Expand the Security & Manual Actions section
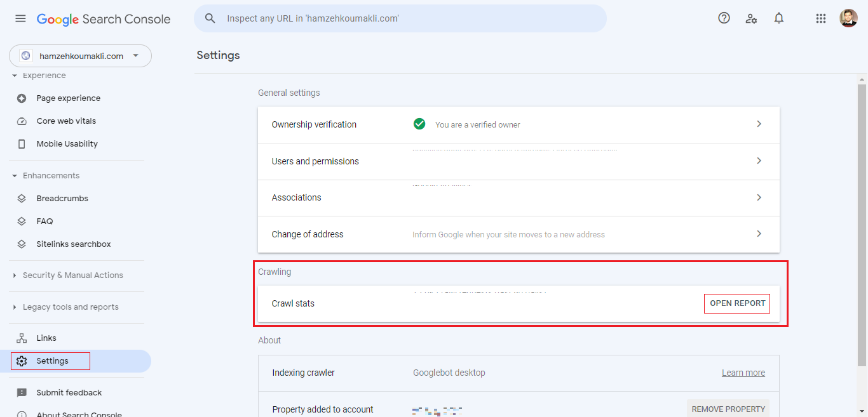This screenshot has width=868, height=417. 72,275
